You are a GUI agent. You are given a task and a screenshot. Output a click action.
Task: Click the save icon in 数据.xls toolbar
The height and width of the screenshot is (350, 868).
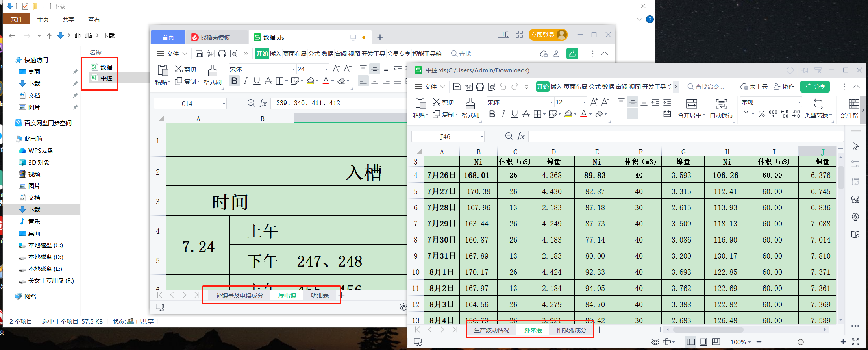click(199, 54)
